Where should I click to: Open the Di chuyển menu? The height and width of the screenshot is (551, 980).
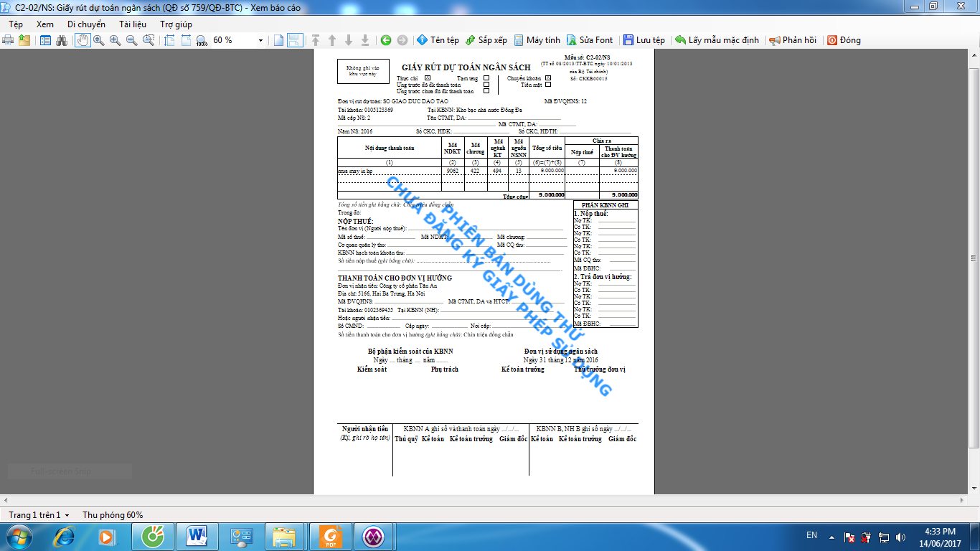(86, 24)
